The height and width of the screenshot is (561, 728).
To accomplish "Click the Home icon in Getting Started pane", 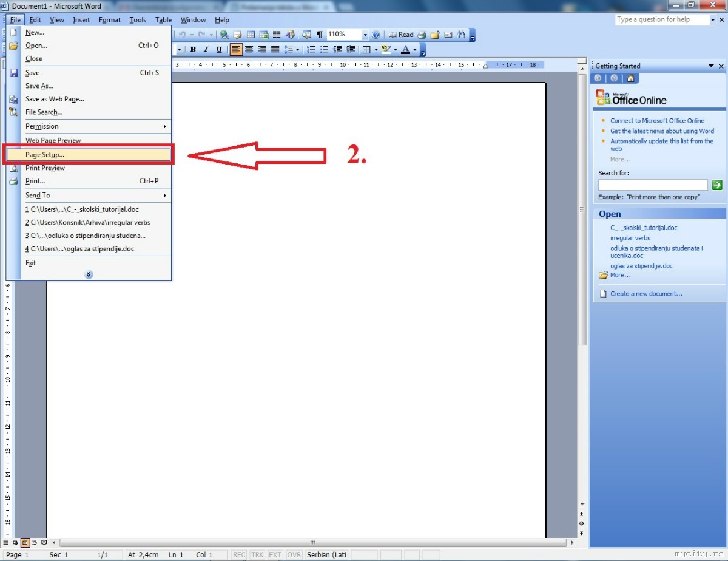I will [630, 78].
